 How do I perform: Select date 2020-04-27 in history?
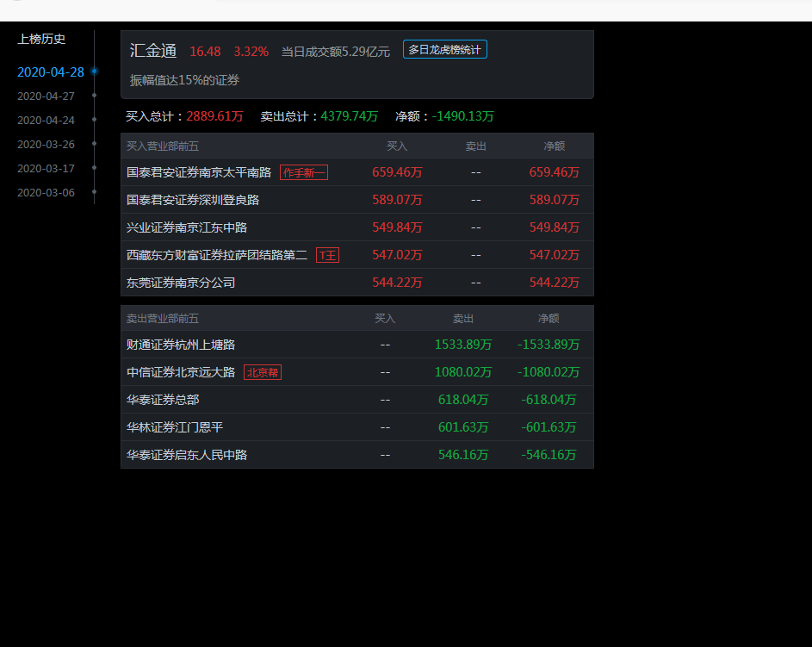coord(46,96)
